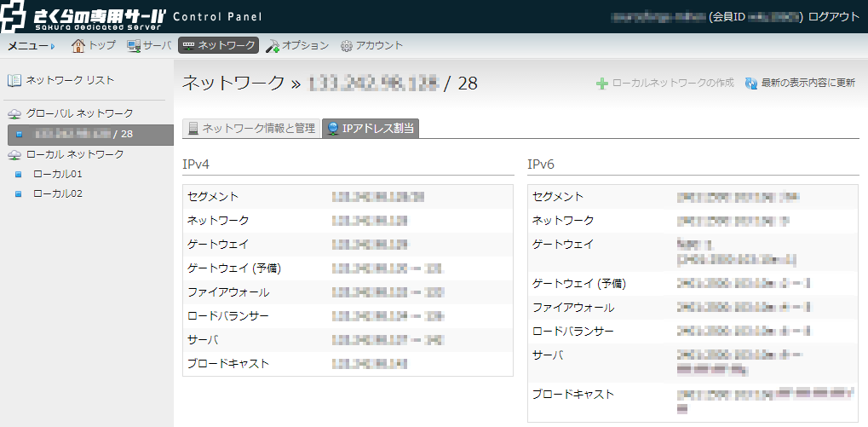Click the サーバ server icon
The width and height of the screenshot is (868, 427).
tap(134, 45)
